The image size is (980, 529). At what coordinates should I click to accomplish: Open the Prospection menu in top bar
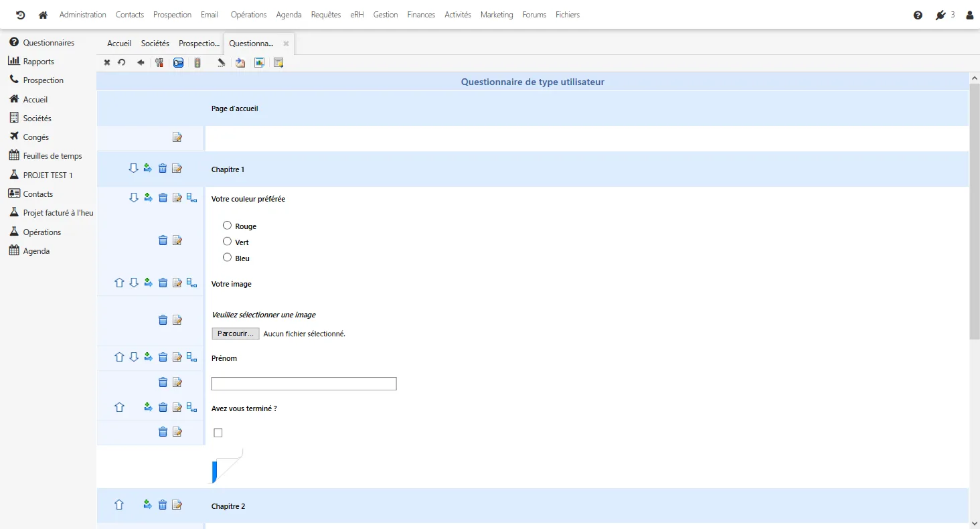(172, 15)
